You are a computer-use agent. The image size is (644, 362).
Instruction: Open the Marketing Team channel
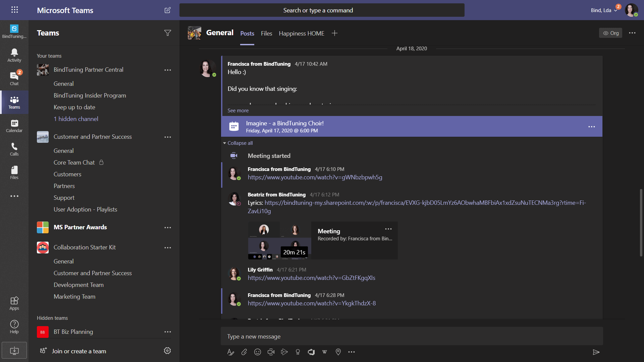(74, 297)
